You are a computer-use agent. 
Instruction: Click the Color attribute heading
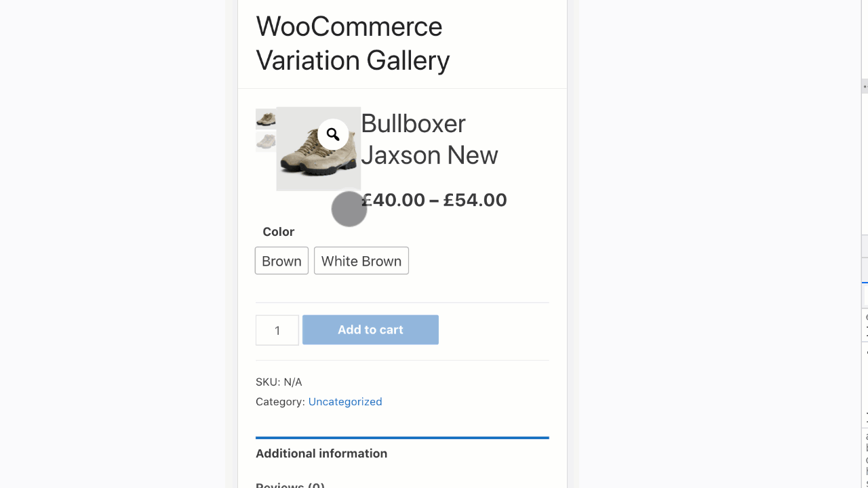click(278, 231)
